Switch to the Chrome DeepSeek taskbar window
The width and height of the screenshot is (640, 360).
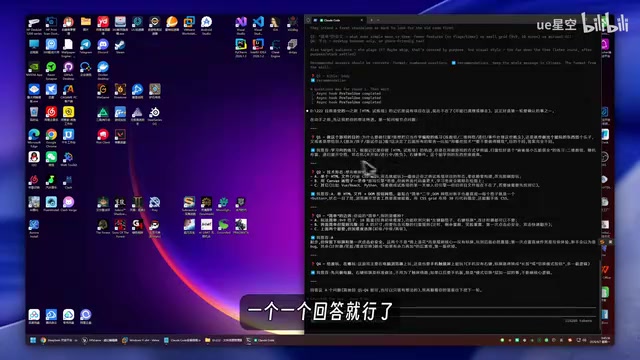tap(59, 340)
